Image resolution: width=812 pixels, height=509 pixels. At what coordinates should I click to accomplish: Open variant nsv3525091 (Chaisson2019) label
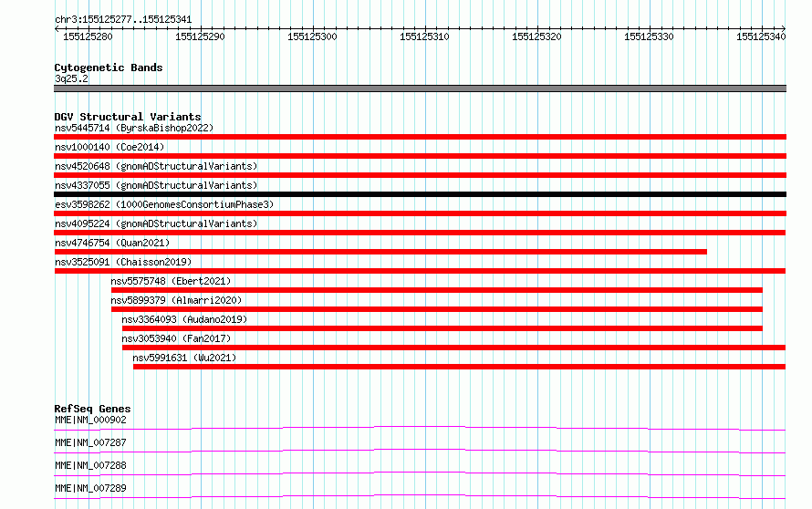tap(123, 262)
